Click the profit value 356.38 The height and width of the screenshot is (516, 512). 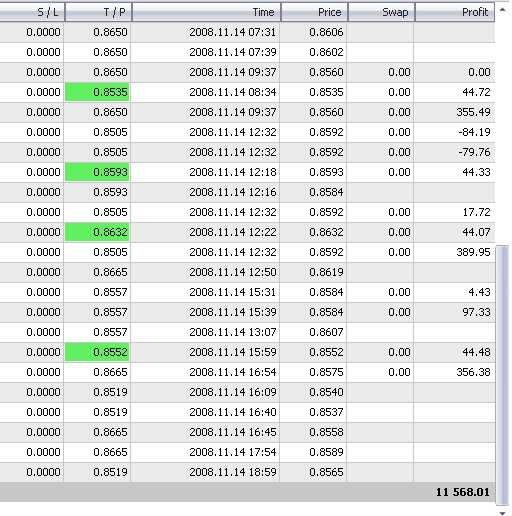pyautogui.click(x=473, y=372)
